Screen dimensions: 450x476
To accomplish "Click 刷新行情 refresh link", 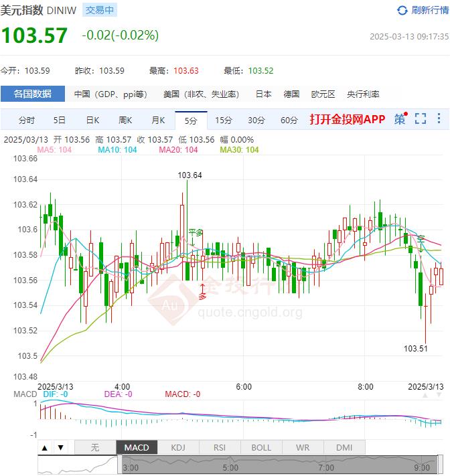I will coord(430,10).
